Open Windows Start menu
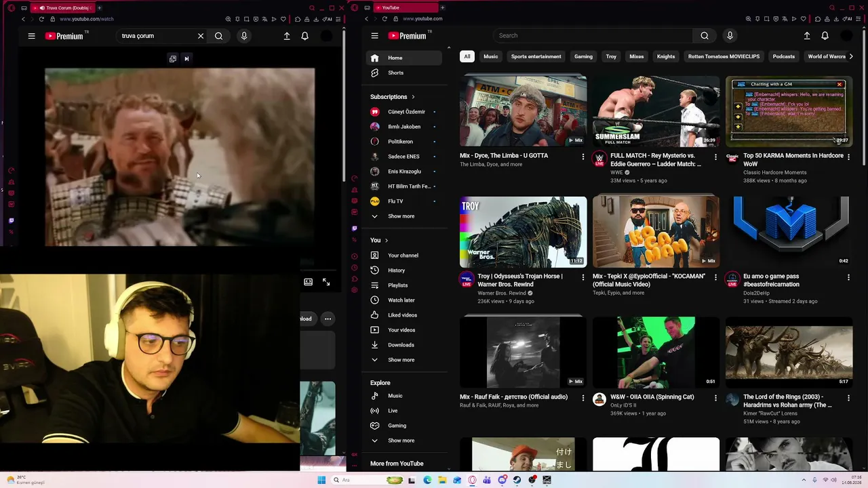The width and height of the screenshot is (868, 488). pos(321,480)
